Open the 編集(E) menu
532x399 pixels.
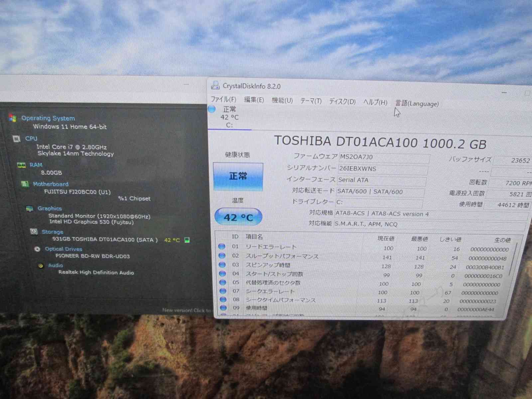[x=254, y=100]
